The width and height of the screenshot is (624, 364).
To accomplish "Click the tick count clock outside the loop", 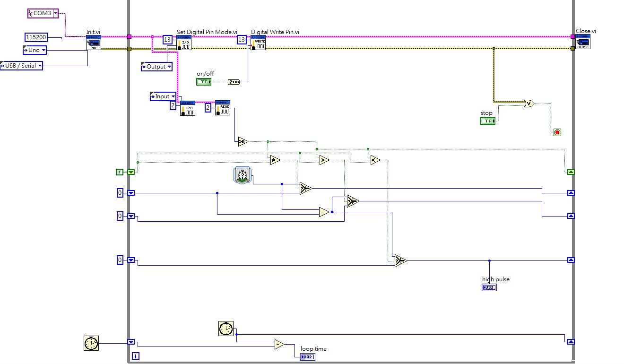I will 90,343.
